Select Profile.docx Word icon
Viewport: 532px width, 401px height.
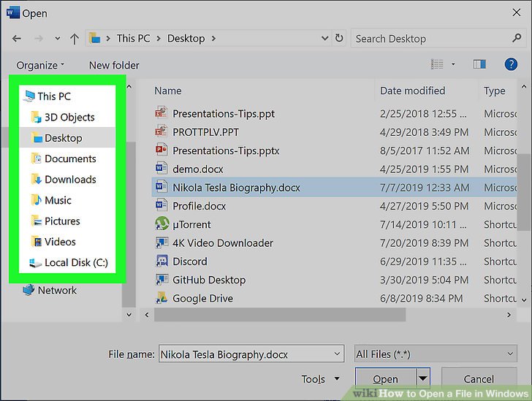pos(161,205)
